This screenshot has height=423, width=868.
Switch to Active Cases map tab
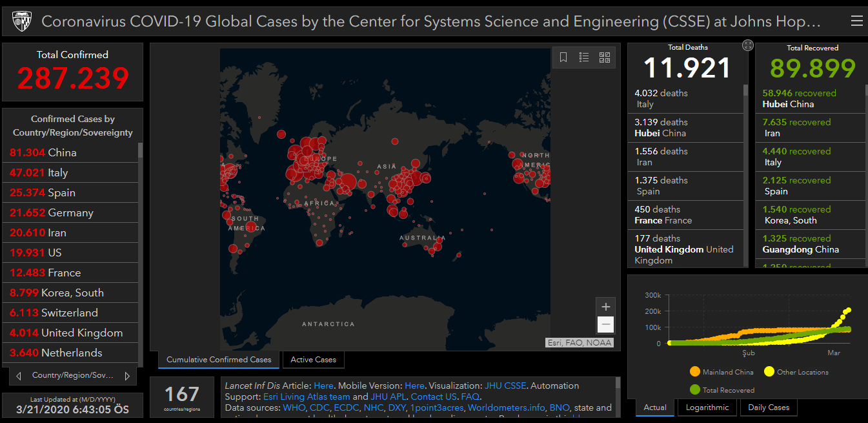[x=313, y=360]
